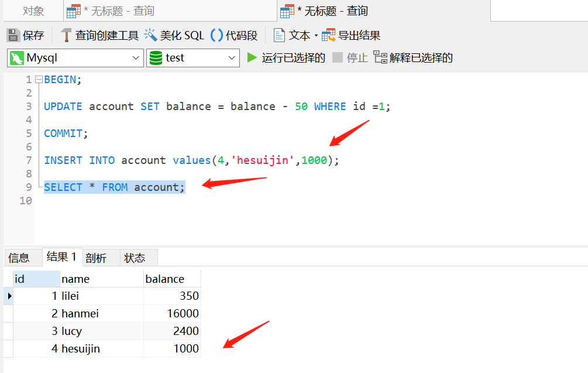This screenshot has height=373, width=588.
Task: Click the Beautify SQL (美化 SQL) wand icon
Action: click(150, 35)
